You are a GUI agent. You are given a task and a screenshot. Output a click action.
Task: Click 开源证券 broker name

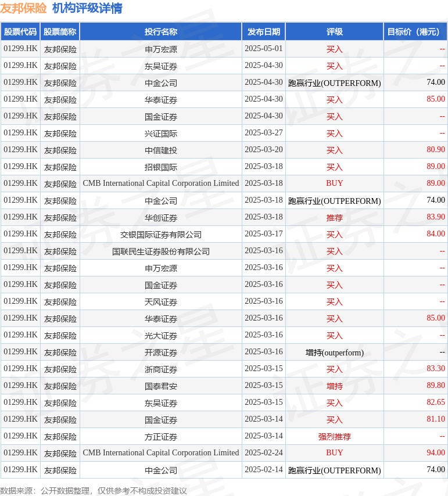coord(161,352)
